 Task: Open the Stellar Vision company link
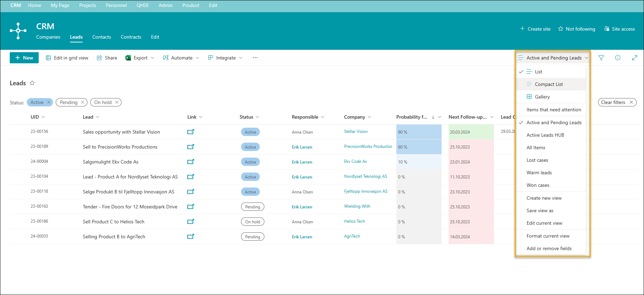356,131
